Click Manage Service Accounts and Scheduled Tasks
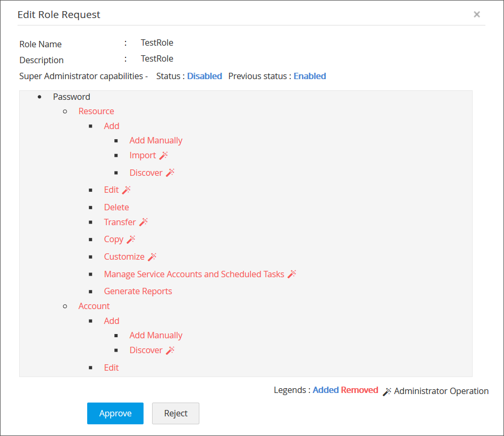This screenshot has height=436, width=504. 194,274
